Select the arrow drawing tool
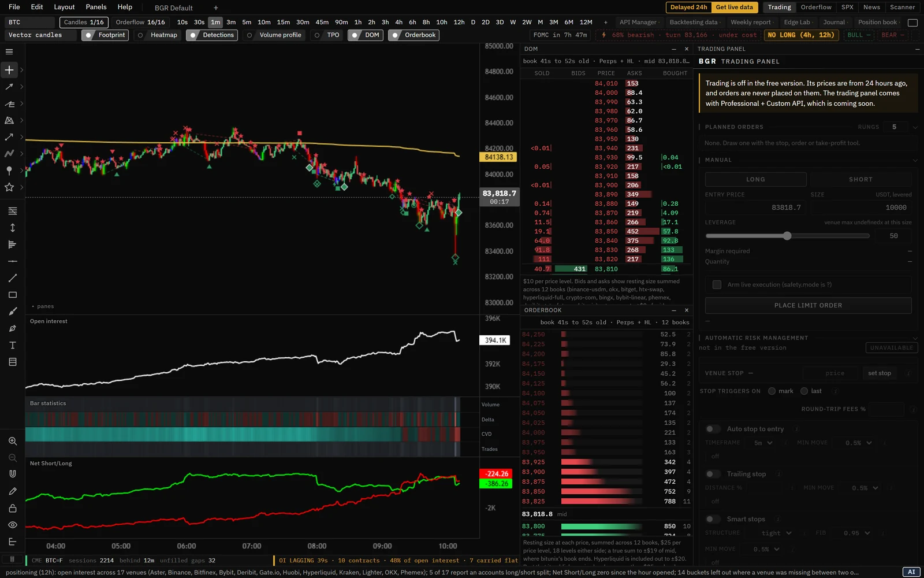Image resolution: width=924 pixels, height=578 pixels. (x=9, y=87)
